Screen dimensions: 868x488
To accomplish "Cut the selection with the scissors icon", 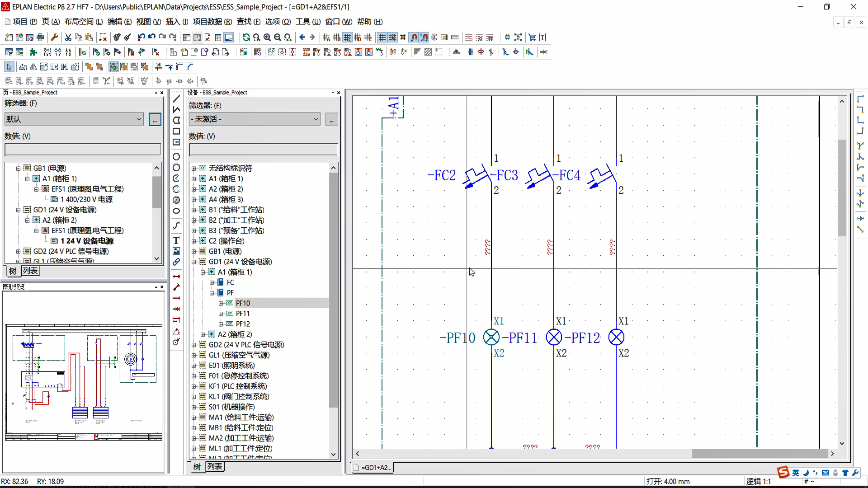I will (x=68, y=38).
